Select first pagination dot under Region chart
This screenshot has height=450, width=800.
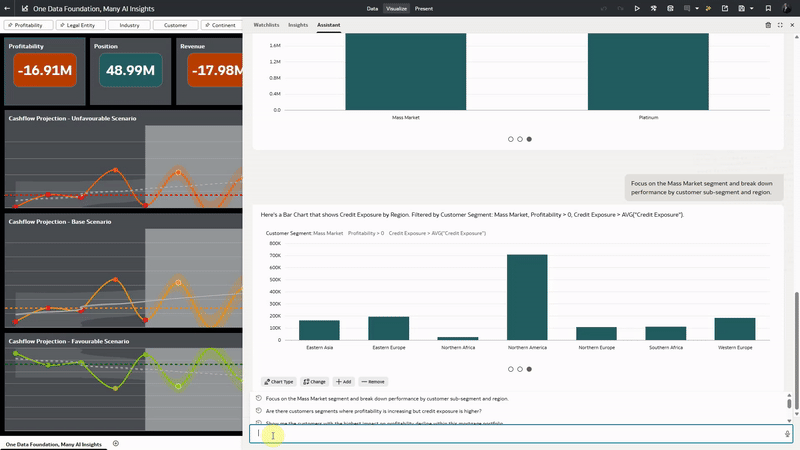click(x=511, y=369)
